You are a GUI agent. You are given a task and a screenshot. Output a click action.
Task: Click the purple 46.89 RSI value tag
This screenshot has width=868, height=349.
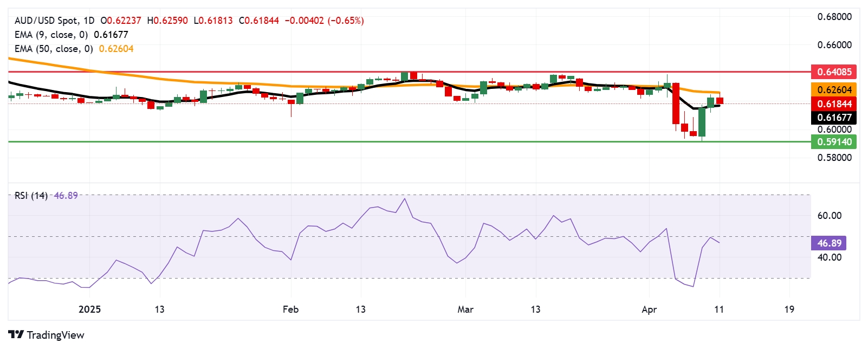829,243
